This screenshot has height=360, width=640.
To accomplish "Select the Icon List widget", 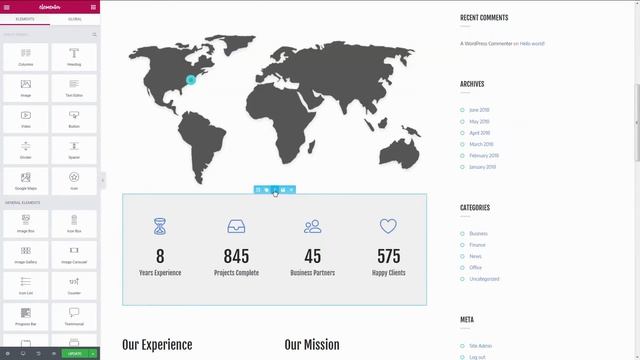I will [x=26, y=286].
